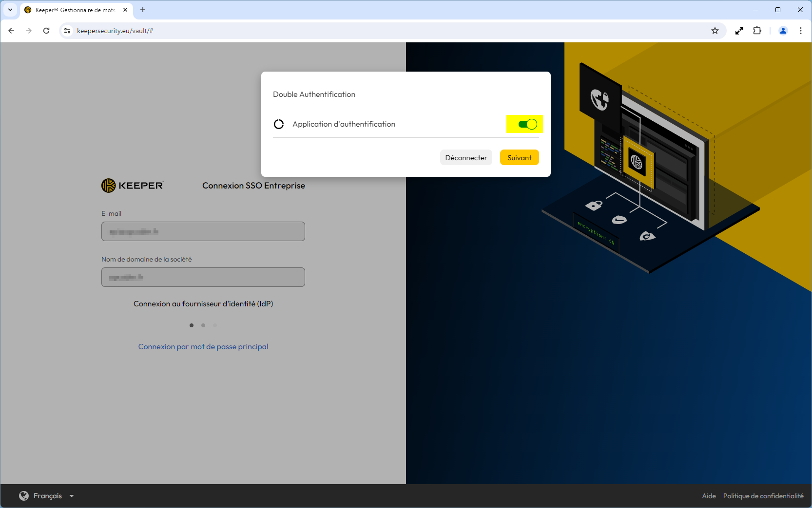
Task: Click the E-mail input field
Action: 203,231
